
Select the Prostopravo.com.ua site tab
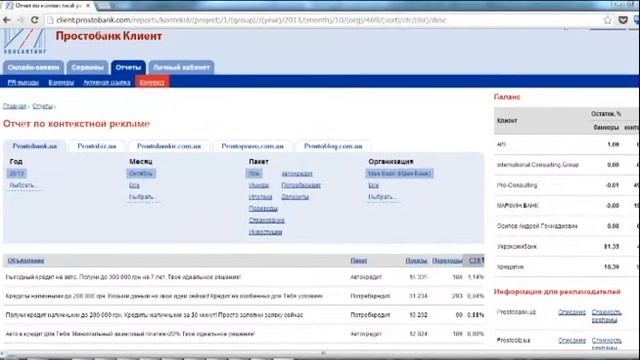point(252,146)
